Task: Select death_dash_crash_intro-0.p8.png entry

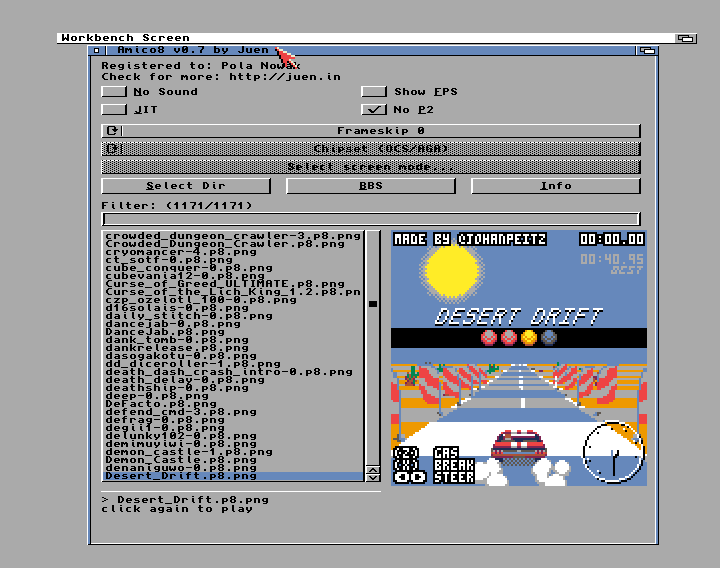Action: [233, 372]
